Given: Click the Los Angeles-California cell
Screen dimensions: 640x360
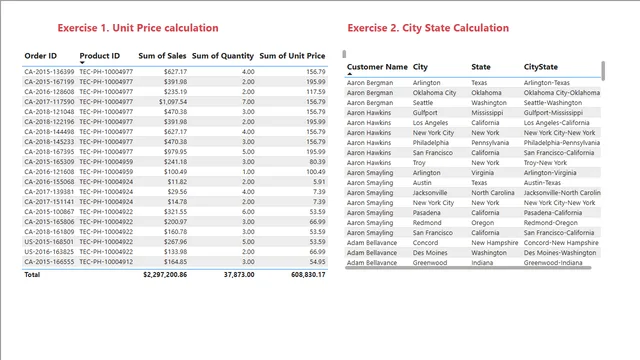Looking at the screenshot, I should click(x=556, y=123).
